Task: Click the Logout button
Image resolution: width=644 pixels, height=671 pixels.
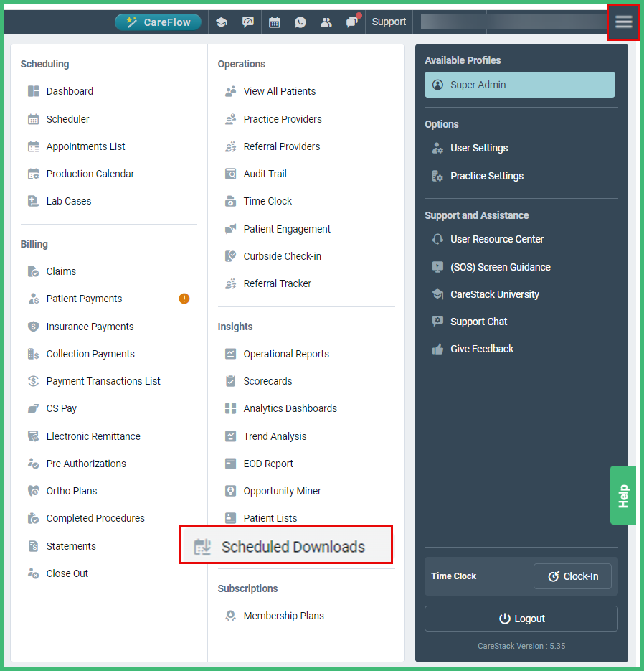Action: (x=521, y=619)
